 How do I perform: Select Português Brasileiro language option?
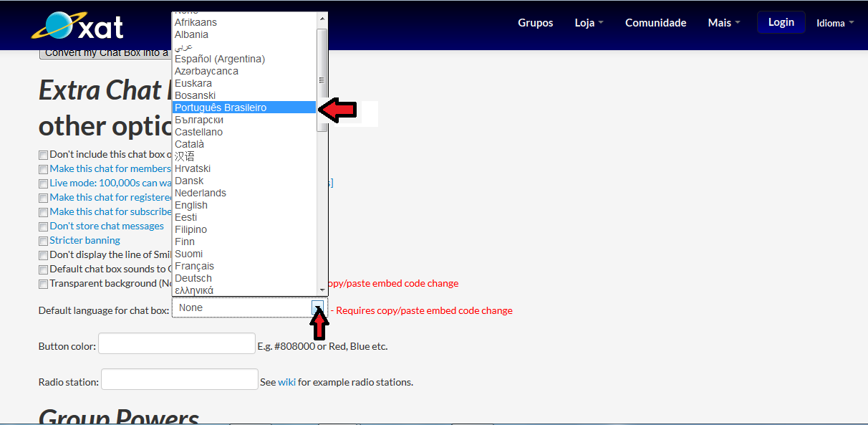244,108
